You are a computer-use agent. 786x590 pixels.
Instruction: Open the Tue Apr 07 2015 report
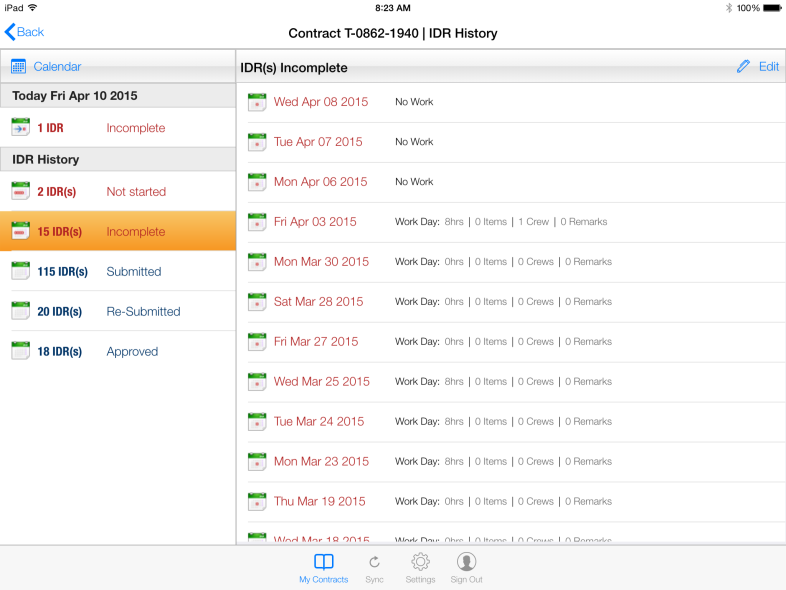pyautogui.click(x=318, y=142)
